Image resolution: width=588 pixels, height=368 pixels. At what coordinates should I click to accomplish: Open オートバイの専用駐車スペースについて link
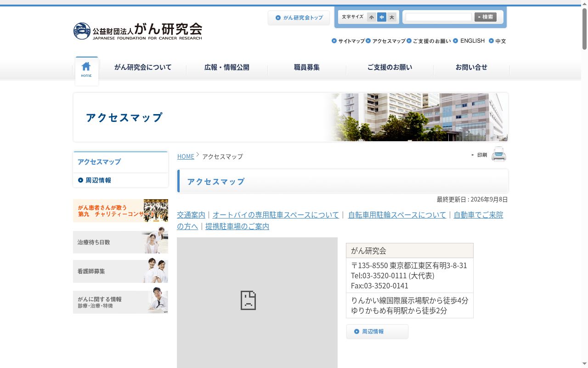(276, 215)
